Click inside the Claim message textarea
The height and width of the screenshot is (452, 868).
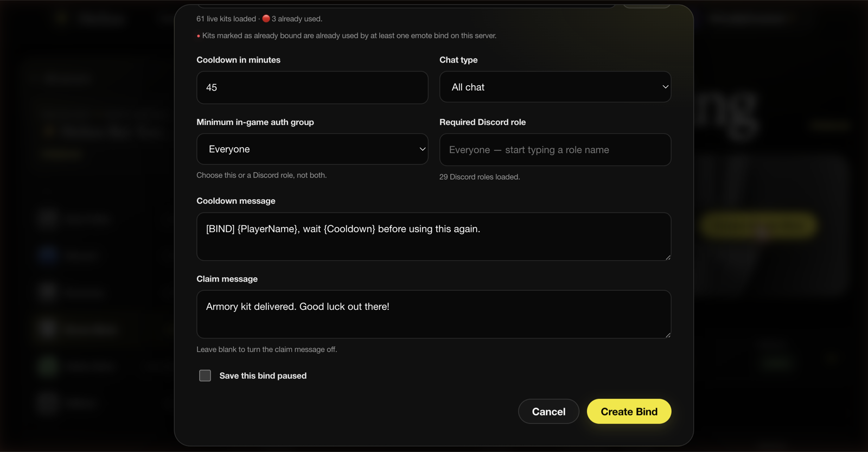click(x=433, y=314)
